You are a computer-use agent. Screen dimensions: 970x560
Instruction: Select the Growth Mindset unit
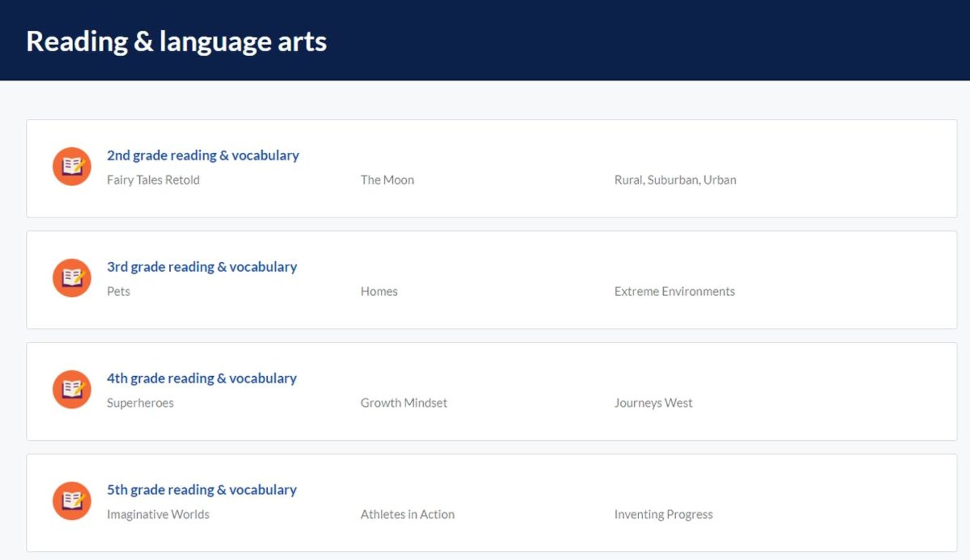click(404, 403)
